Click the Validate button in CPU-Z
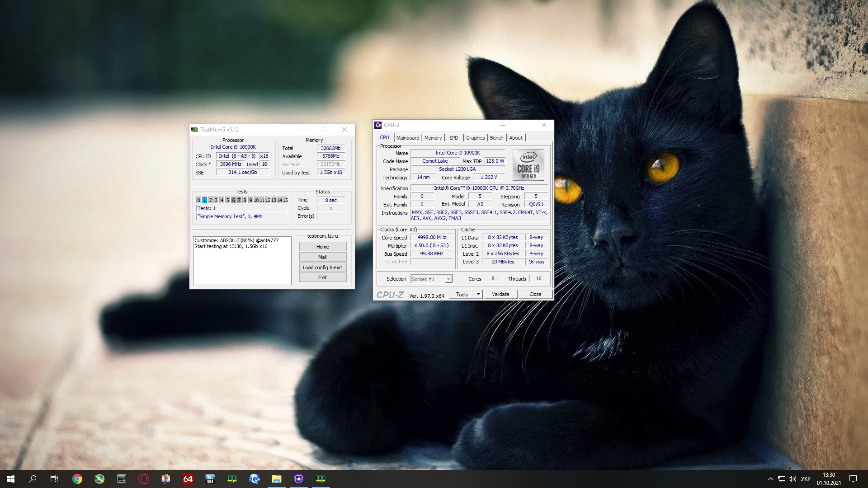Screen dimensions: 868x488 [x=500, y=294]
